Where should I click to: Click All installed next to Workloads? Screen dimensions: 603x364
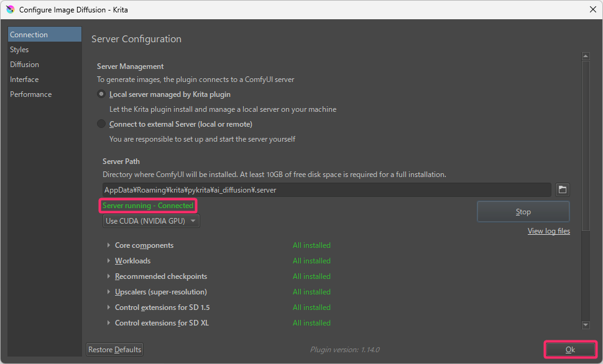click(311, 261)
